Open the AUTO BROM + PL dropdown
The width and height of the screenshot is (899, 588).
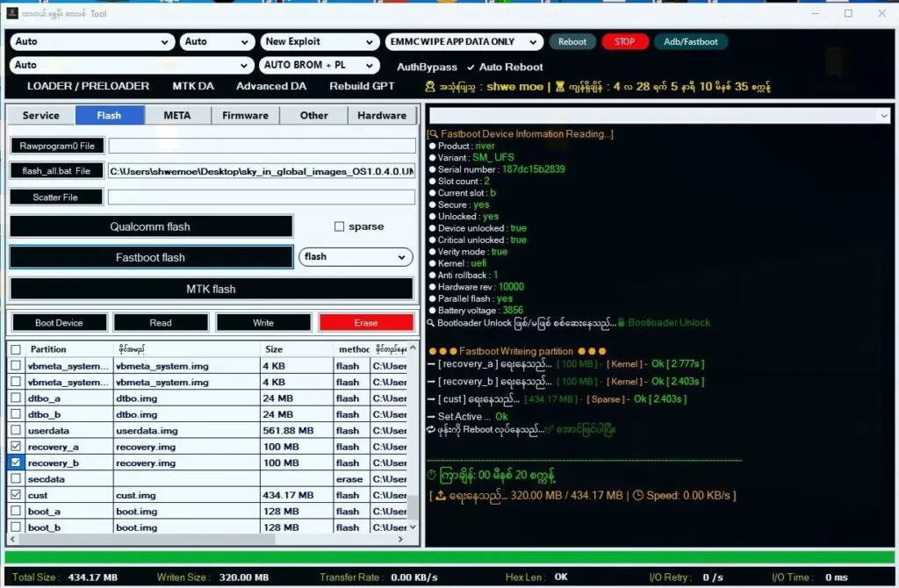pos(319,64)
